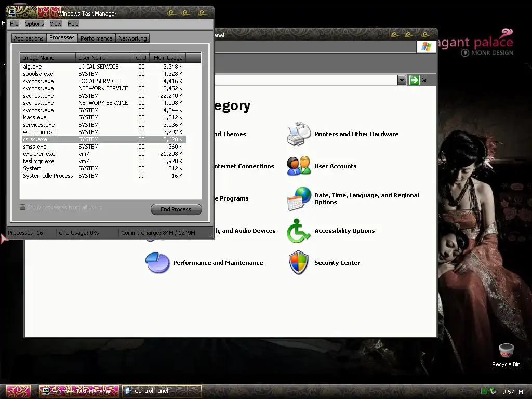Switch to the Performance tab
The image size is (532, 399).
96,38
